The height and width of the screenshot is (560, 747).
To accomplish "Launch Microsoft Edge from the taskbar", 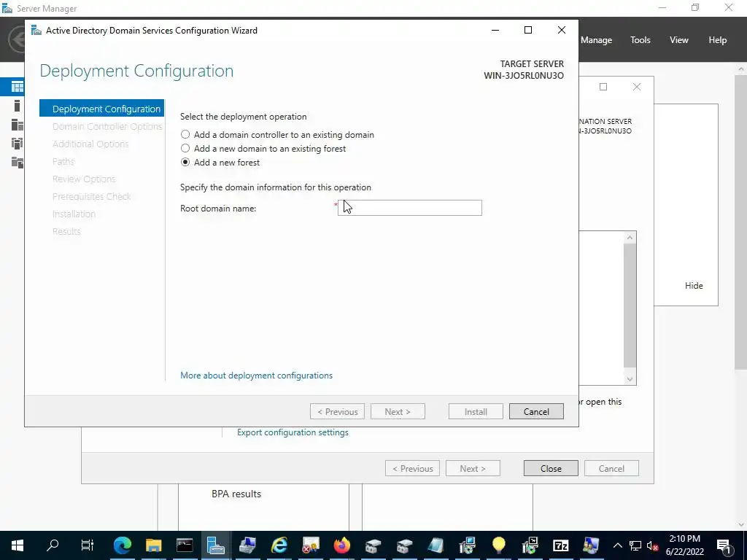I will (x=123, y=545).
